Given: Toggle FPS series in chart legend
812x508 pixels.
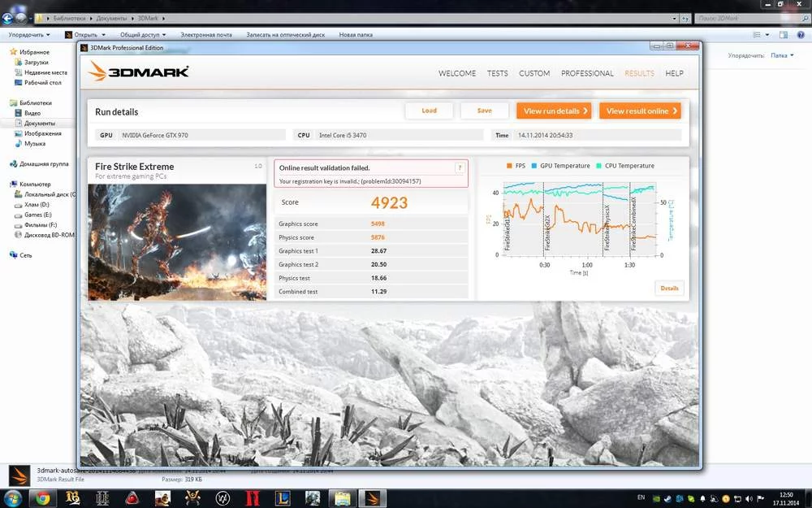Looking at the screenshot, I should [516, 165].
